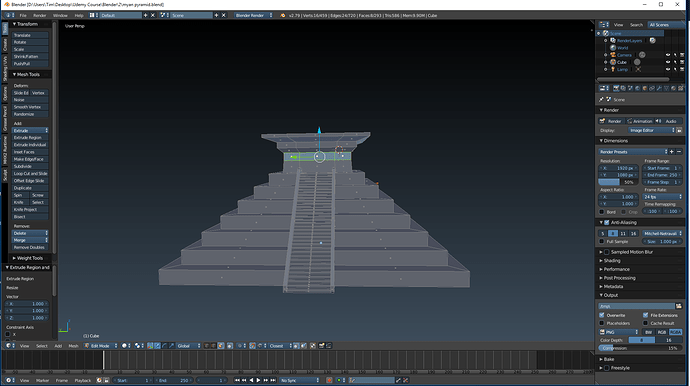Viewport: 690px width, 386px height.
Task: Open the top-bar Render menu
Action: click(40, 15)
